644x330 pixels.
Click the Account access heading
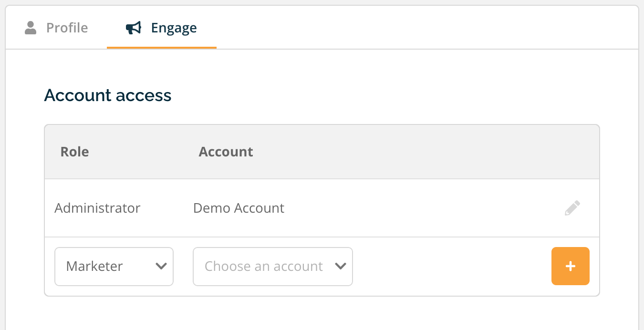click(108, 95)
